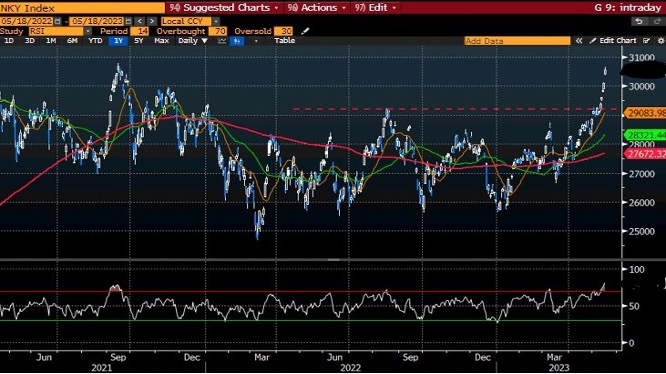This screenshot has height=374, width=666.
Task: Switch to the line chart type icon
Action: pyautogui.click(x=222, y=41)
